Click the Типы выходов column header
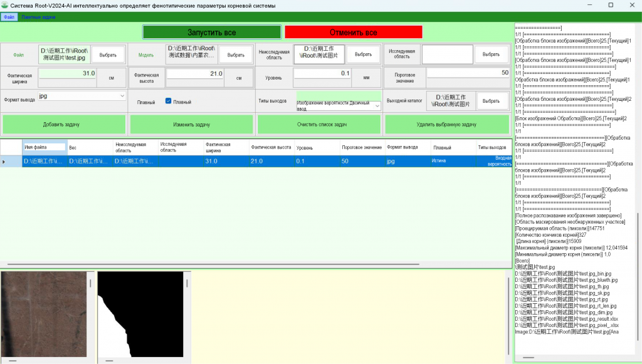Image resolution: width=642 pixels, height=364 pixels. tap(494, 147)
